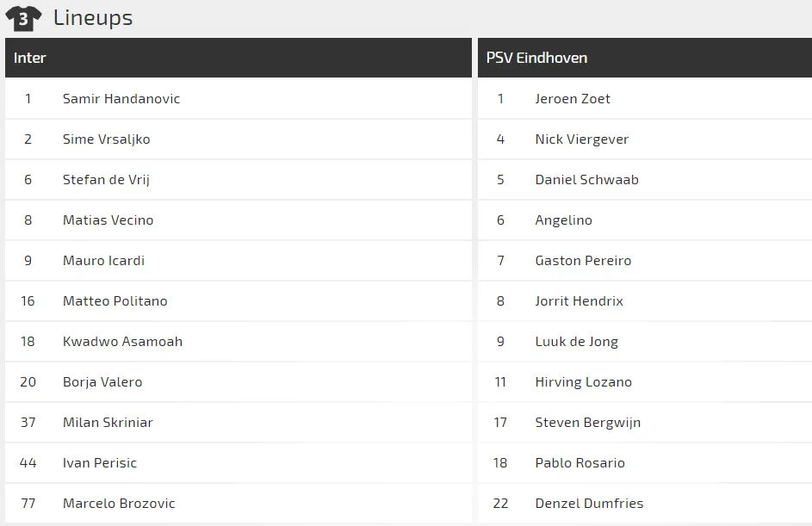Click goalkeeper Jeroen Zoet
The width and height of the screenshot is (812, 526).
point(573,99)
